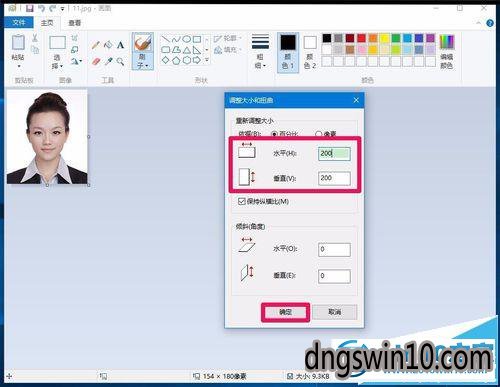Image resolution: width=500 pixels, height=387 pixels.
Task: Collapse the ribbon with the chevron arrow
Action: coord(479,23)
